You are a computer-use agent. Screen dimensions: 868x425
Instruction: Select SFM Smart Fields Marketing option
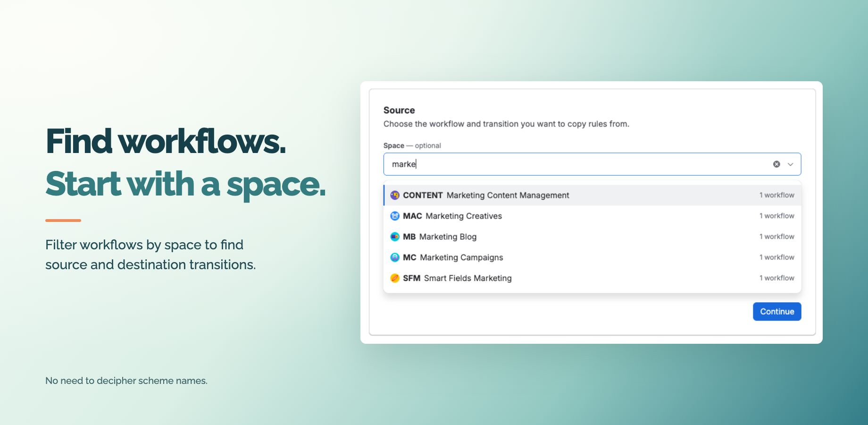593,278
